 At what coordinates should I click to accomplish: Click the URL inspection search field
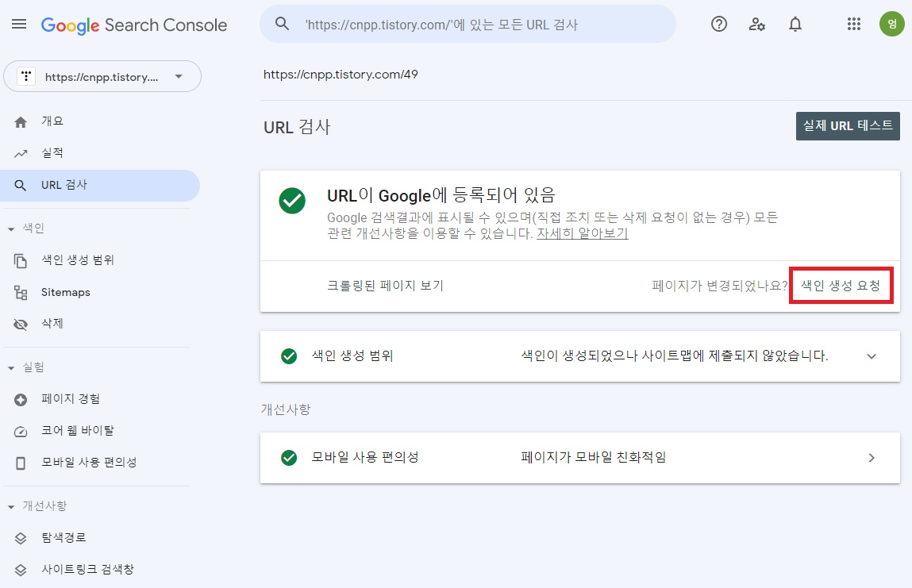(468, 24)
